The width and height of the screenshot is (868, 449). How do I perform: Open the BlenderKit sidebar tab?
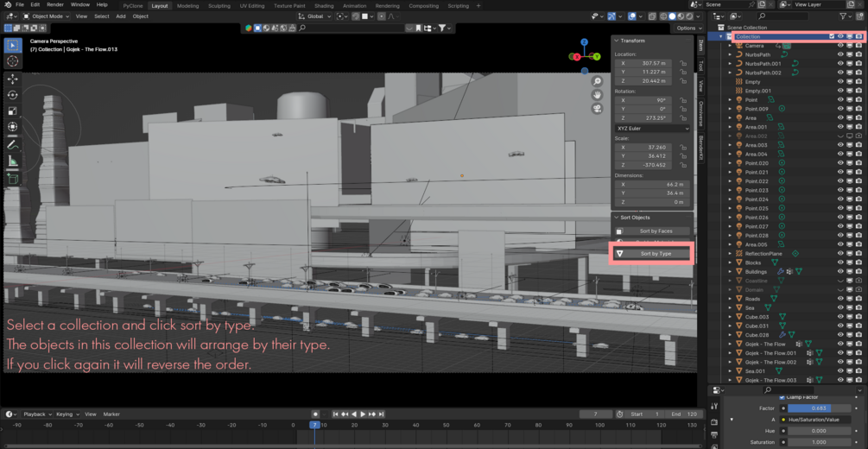[700, 148]
